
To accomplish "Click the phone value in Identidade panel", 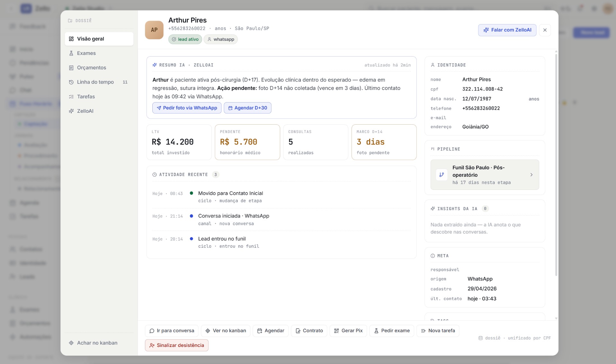I will click(x=481, y=108).
